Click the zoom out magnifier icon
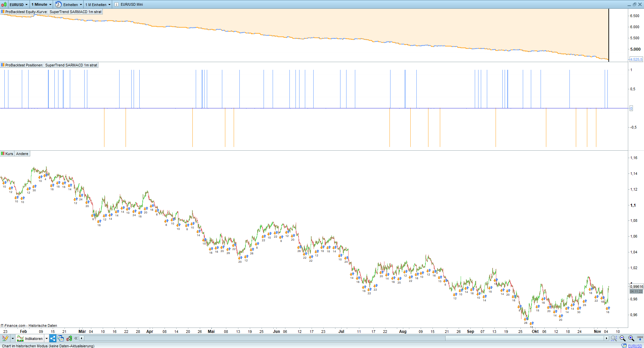The width and height of the screenshot is (644, 348). coord(623,338)
